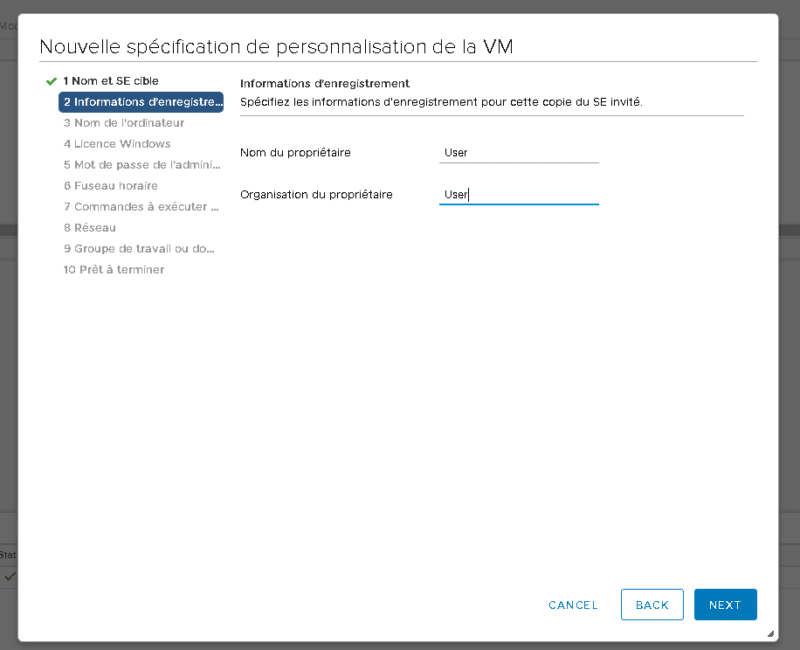The height and width of the screenshot is (650, 800).
Task: Click the BACK button
Action: [652, 605]
